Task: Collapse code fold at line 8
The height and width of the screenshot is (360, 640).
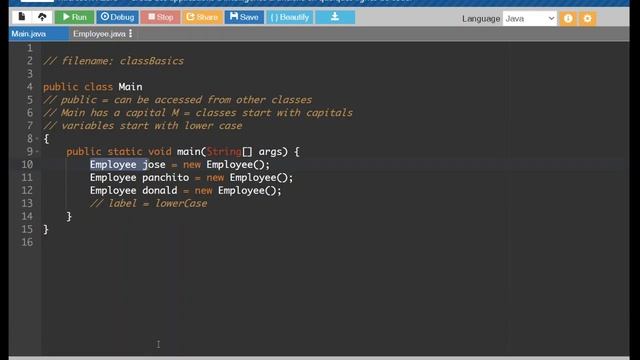Action: click(x=37, y=139)
